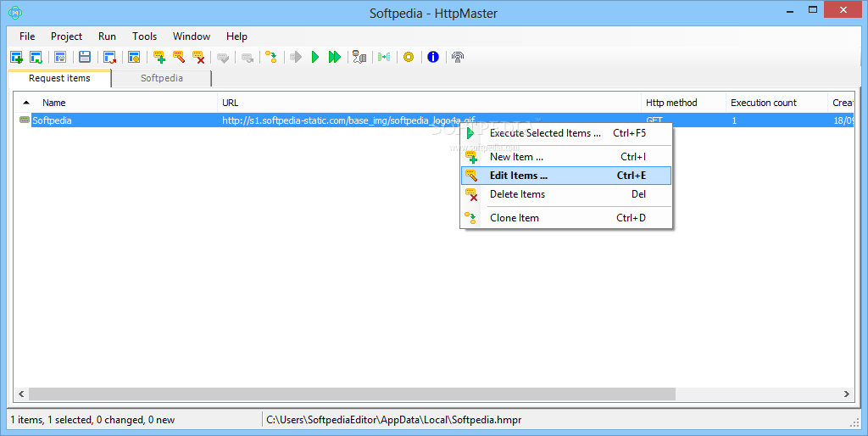868x436 pixels.
Task: Open the Tools menu
Action: pos(144,36)
